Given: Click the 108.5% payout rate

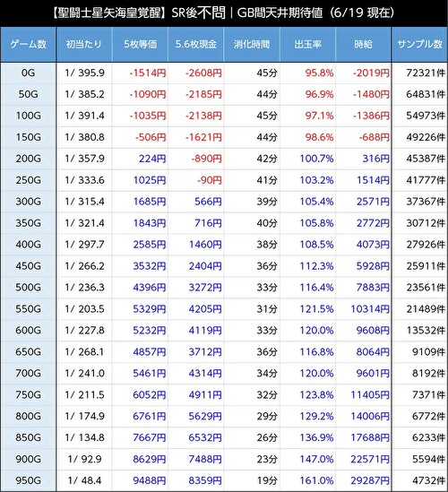Looking at the screenshot, I should [316, 245].
